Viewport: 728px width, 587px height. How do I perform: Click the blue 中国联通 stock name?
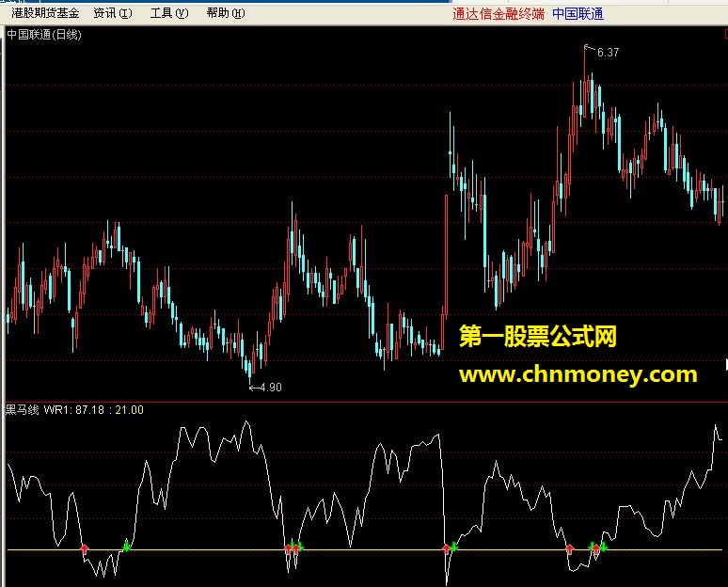(578, 14)
